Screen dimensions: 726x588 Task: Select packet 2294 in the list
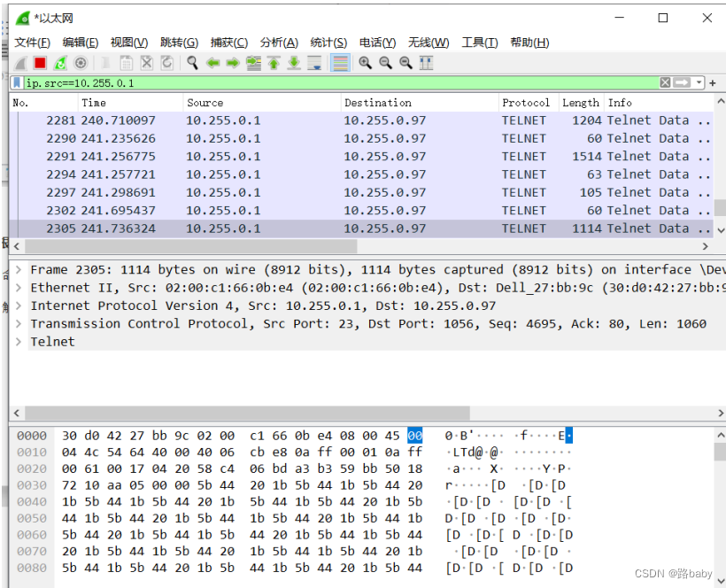click(x=361, y=174)
